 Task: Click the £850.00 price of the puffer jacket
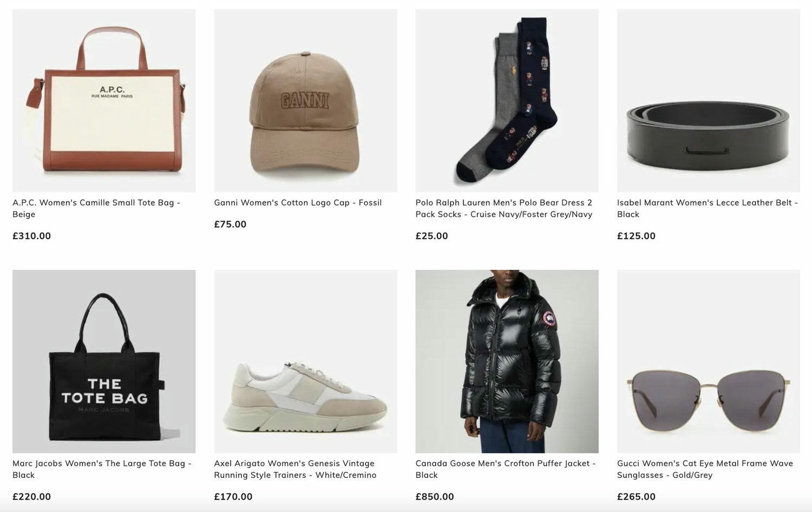coord(435,497)
